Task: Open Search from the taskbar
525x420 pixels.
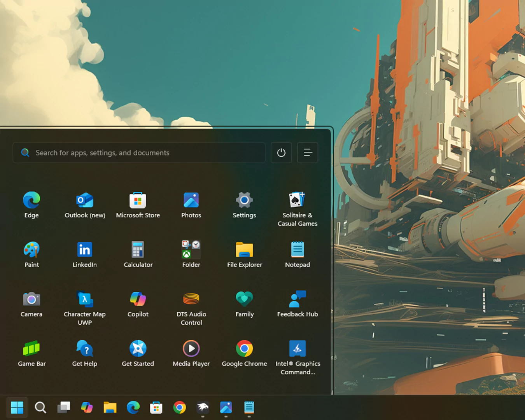Action: [x=40, y=408]
